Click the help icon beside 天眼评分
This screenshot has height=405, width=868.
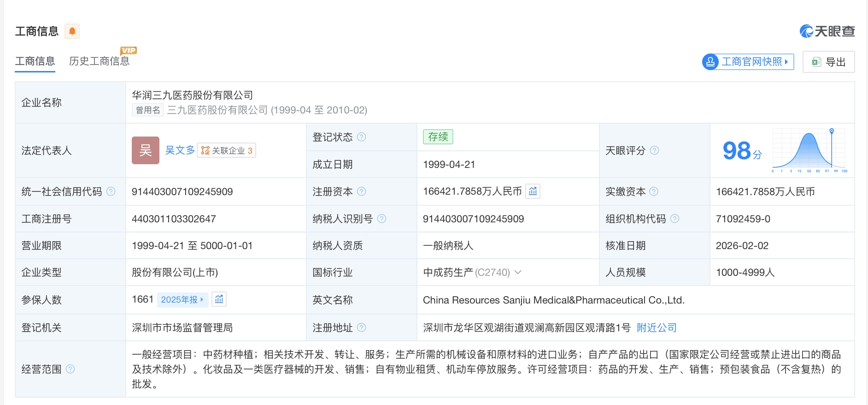pyautogui.click(x=654, y=150)
